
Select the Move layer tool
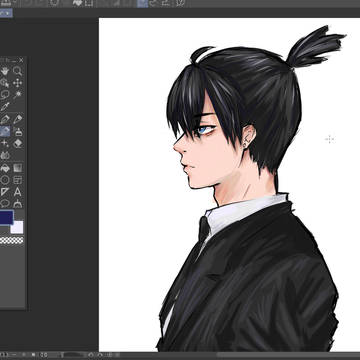[x=18, y=83]
